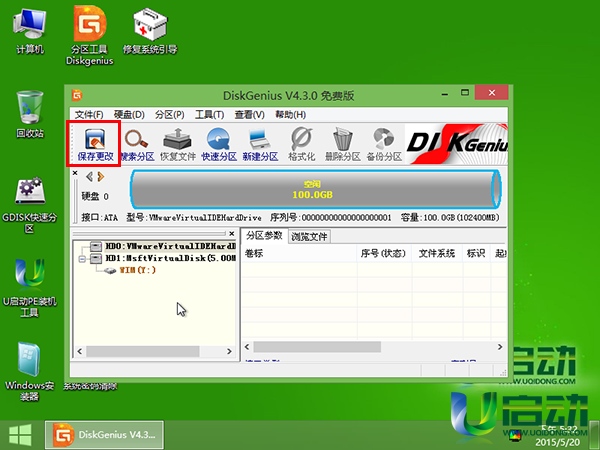Select the 100.0GB free space bar
The height and width of the screenshot is (450, 600).
(x=315, y=189)
